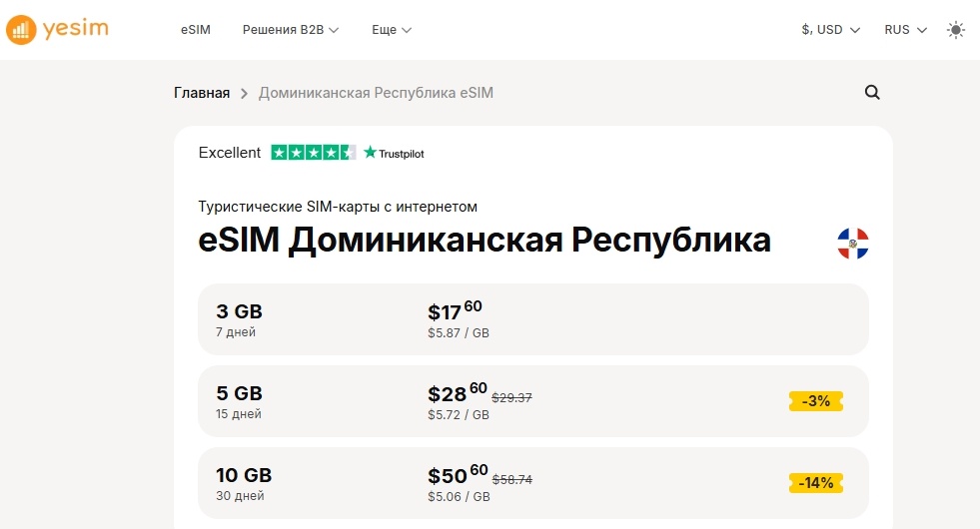This screenshot has height=529, width=980.
Task: Toggle the light/dark theme sun icon
Action: coord(956,30)
